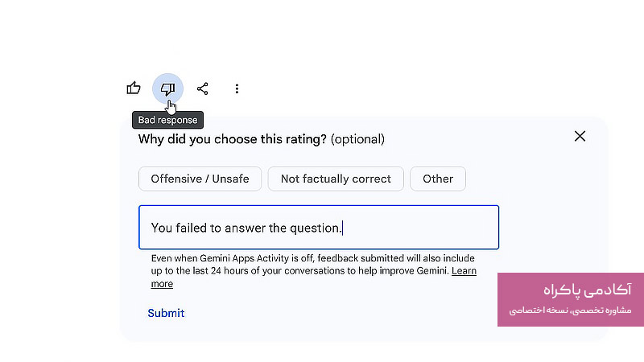Open the three-dot more options menu
The image size is (644, 362).
pos(237,88)
